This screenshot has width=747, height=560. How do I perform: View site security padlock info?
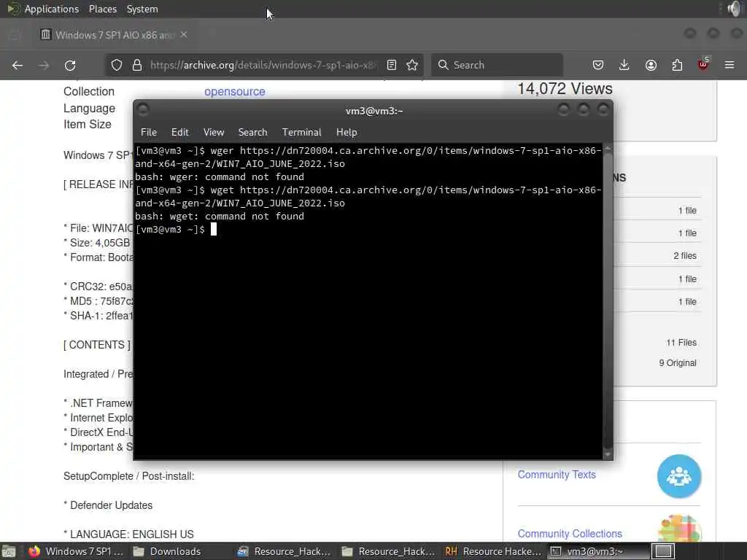point(137,65)
